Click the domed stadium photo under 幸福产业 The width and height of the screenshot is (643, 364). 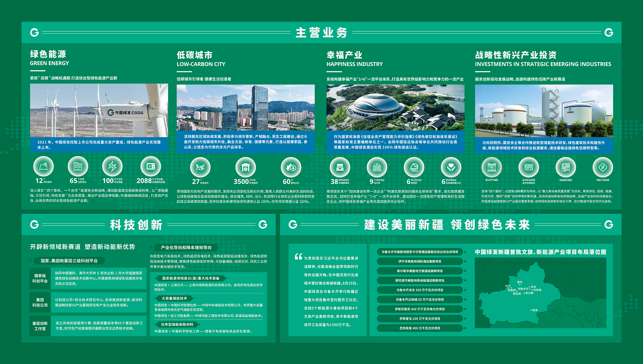click(x=395, y=107)
